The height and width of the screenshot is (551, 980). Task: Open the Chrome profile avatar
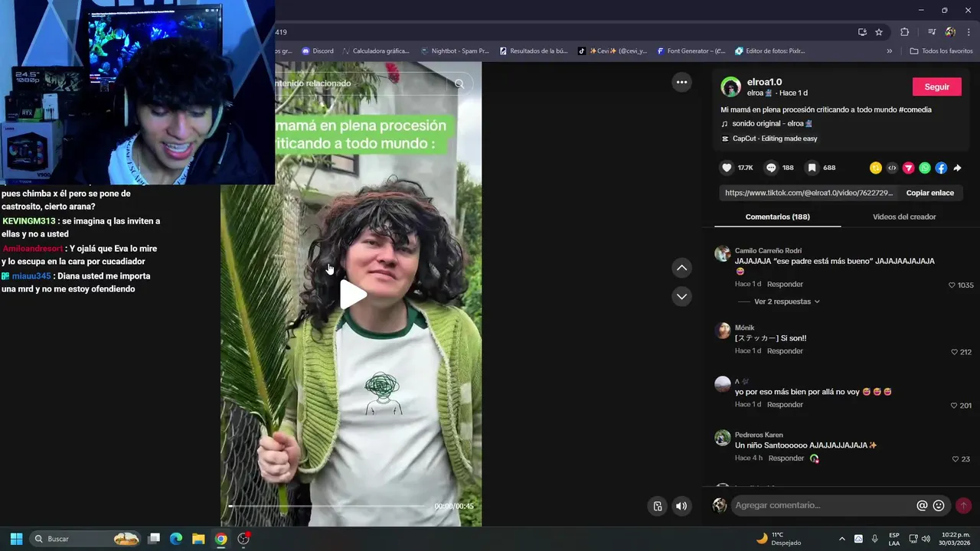click(x=950, y=32)
